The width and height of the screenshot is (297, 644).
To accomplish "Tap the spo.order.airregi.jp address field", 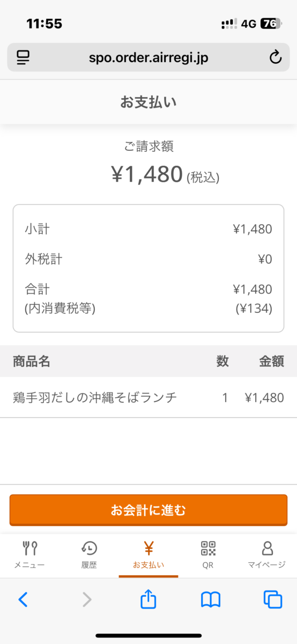I will (x=148, y=57).
